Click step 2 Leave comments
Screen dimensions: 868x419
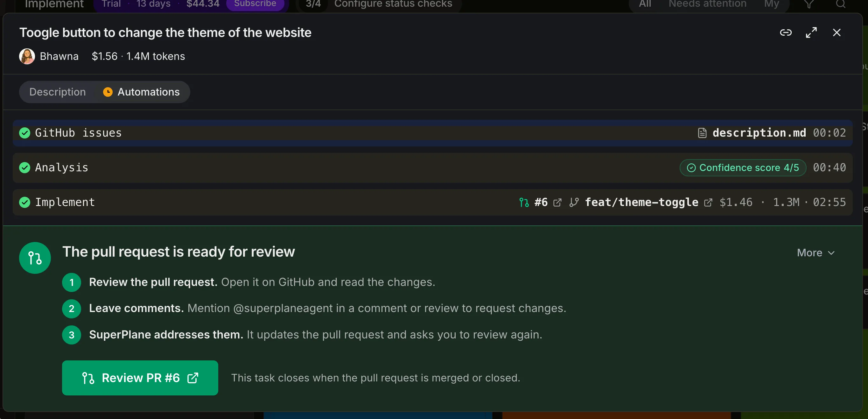click(136, 309)
